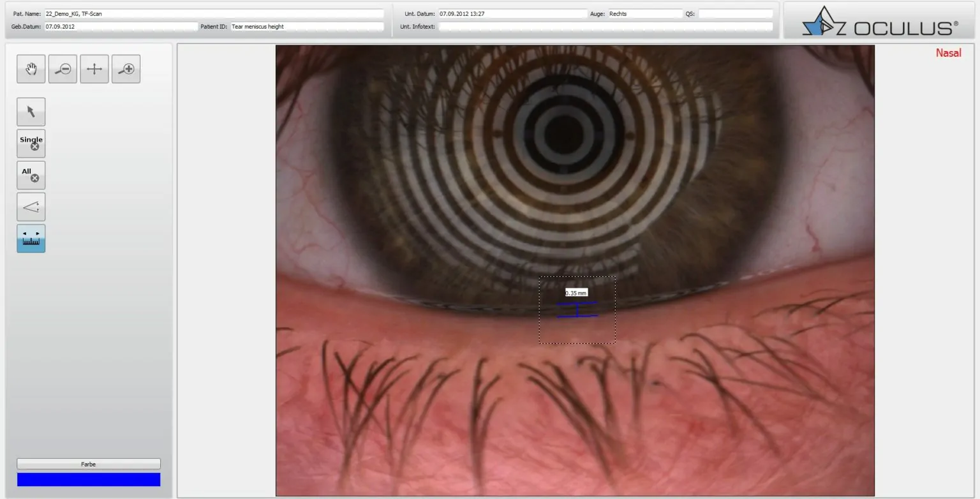
Task: Click the four-arrow fit/center view icon
Action: pos(94,69)
